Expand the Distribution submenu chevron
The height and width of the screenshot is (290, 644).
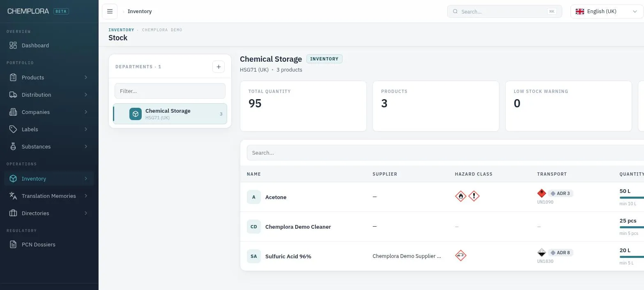86,95
